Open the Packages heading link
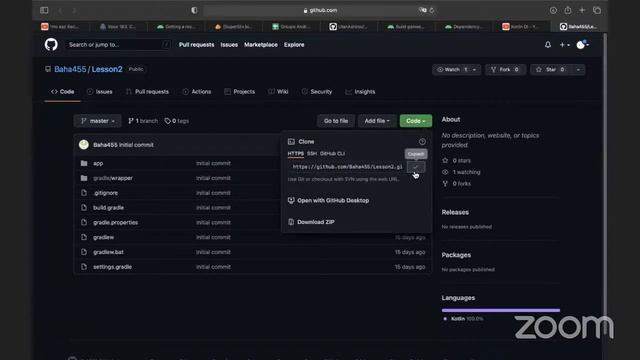The height and width of the screenshot is (360, 640). tap(456, 255)
